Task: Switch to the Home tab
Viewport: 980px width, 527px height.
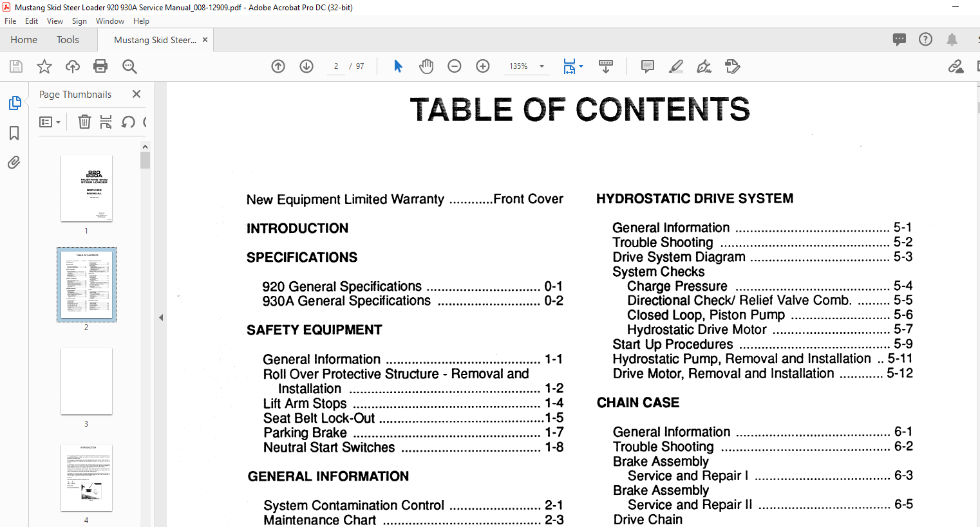Action: tap(24, 40)
